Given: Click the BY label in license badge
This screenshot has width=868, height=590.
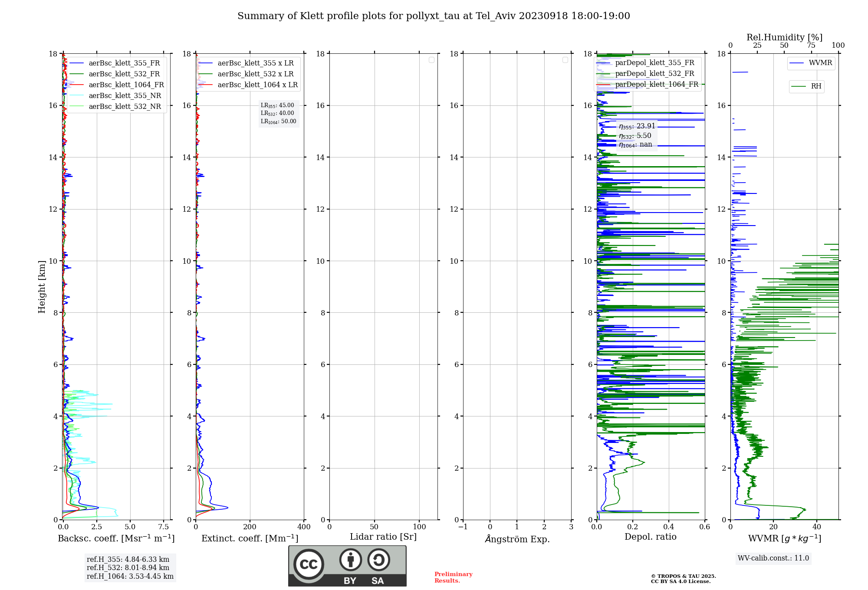Looking at the screenshot, I should pyautogui.click(x=350, y=581).
